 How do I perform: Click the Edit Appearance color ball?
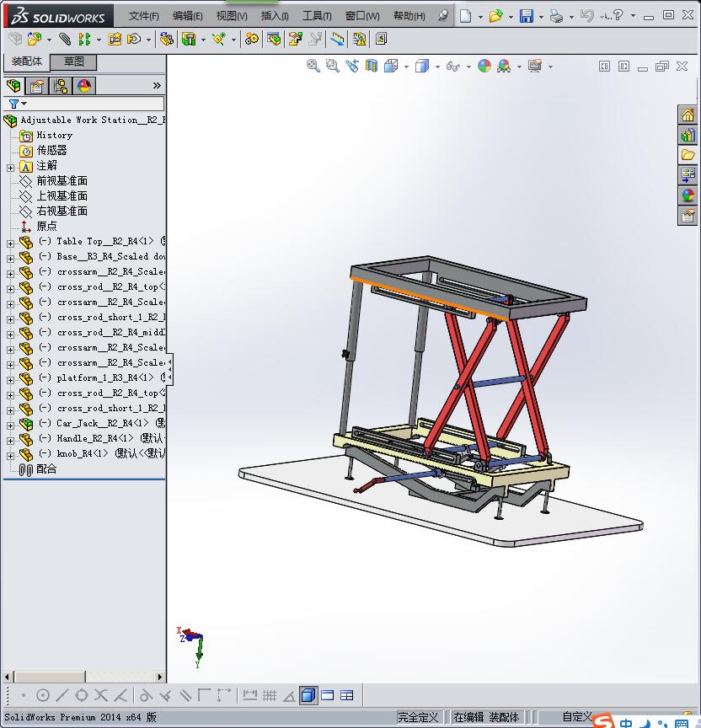click(x=484, y=66)
